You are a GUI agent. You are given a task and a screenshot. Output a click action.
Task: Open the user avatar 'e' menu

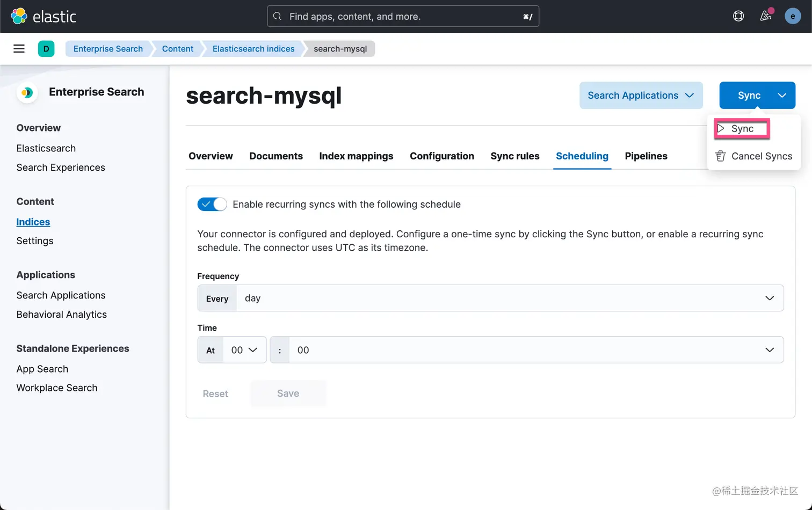(x=793, y=16)
